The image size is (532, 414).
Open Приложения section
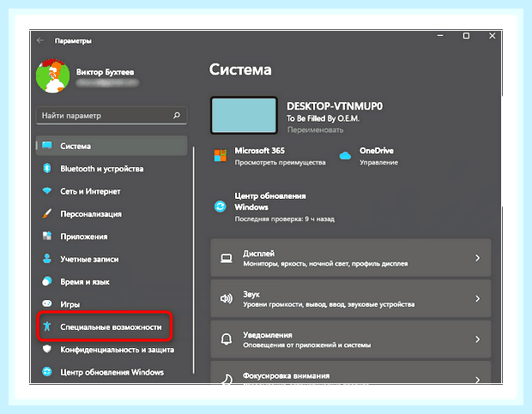pos(84,237)
